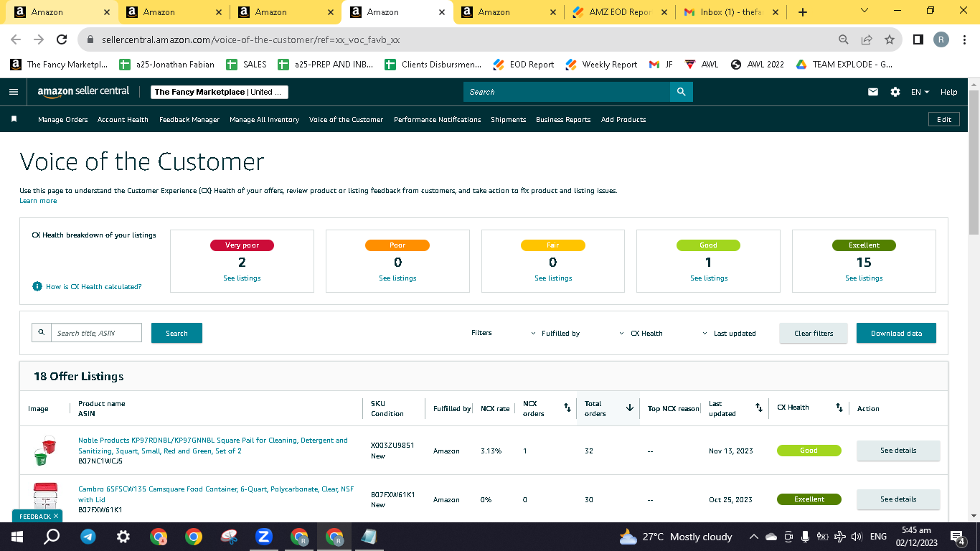Open the Help link in header
The width and height of the screenshot is (980, 551).
coord(948,92)
